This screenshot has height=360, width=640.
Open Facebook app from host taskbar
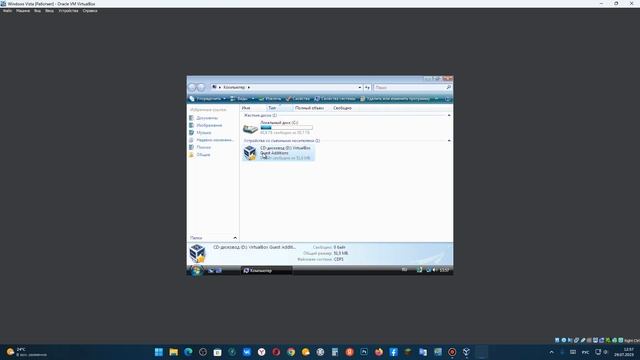393,352
